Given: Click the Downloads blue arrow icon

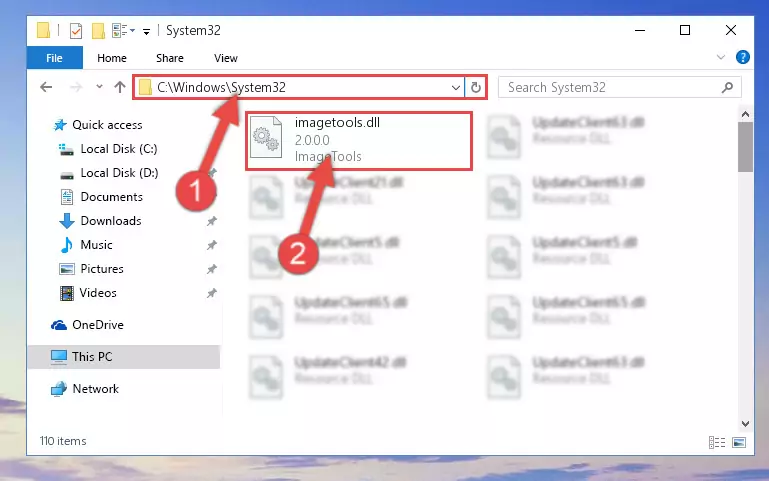Looking at the screenshot, I should point(67,221).
